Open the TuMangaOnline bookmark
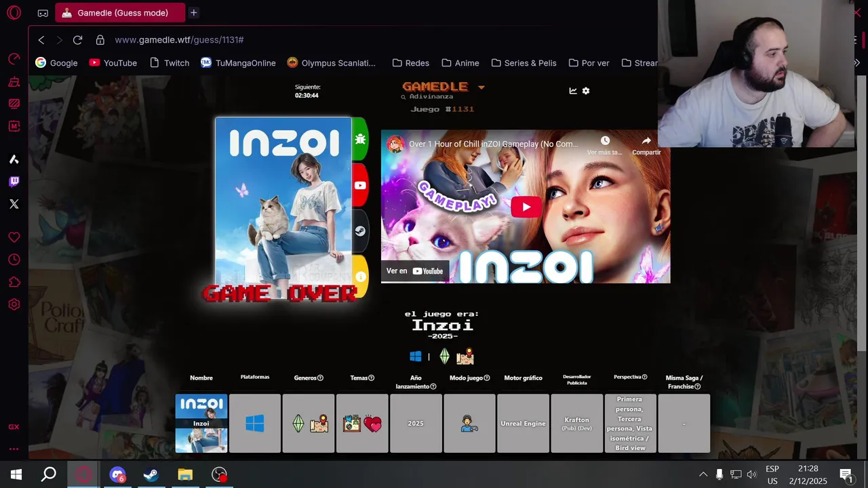 (238, 63)
